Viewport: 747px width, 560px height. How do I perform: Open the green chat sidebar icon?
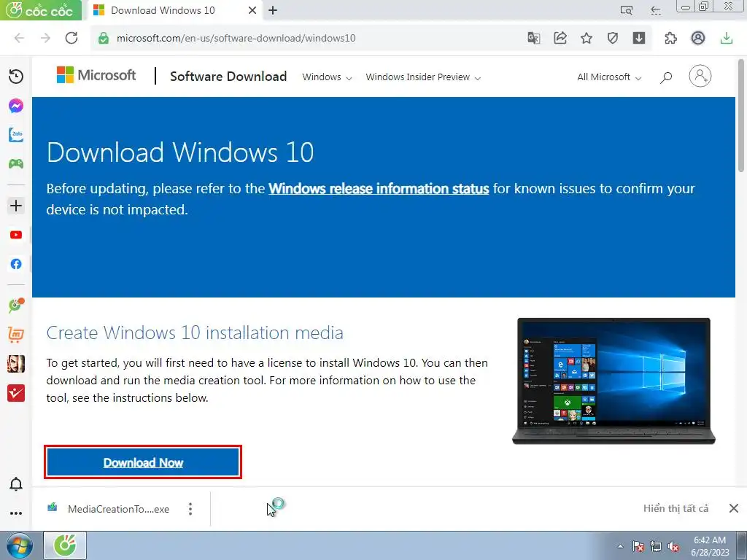click(16, 306)
